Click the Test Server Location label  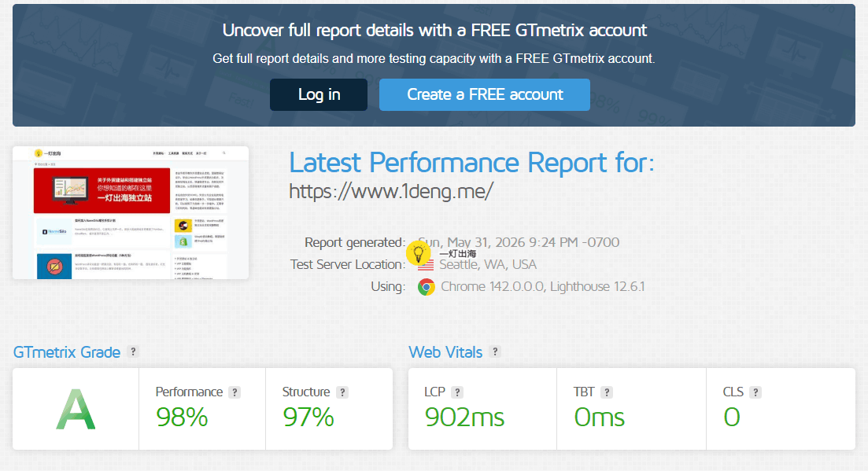(x=348, y=265)
